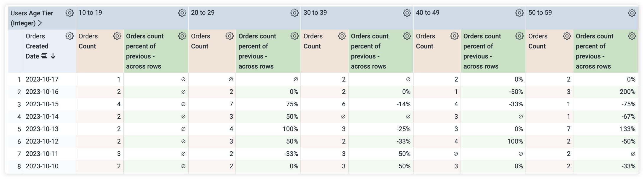644x179 pixels.
Task: Open gear settings for Orders count percent under 30 to 39
Action: [x=407, y=36]
